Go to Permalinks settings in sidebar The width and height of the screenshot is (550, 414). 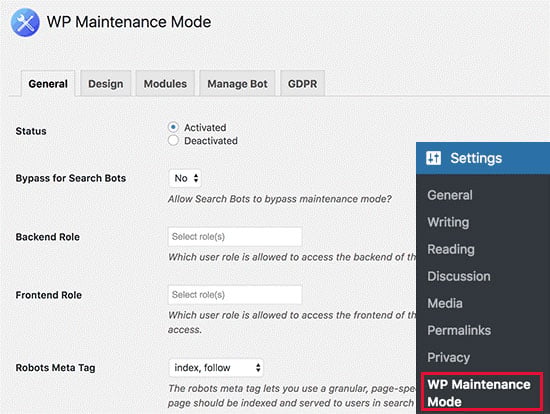tap(459, 330)
